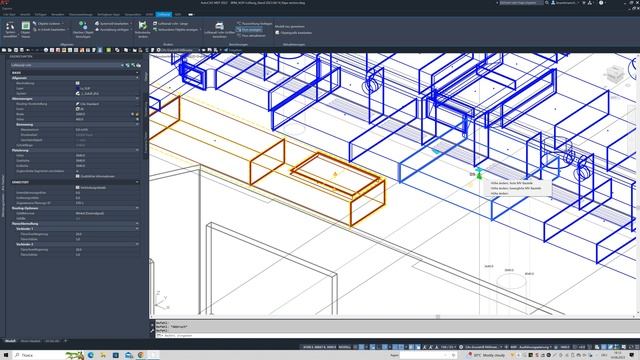This screenshot has height=360, width=640.
Task: Click the System auswählen ribbon button
Action: (10, 29)
